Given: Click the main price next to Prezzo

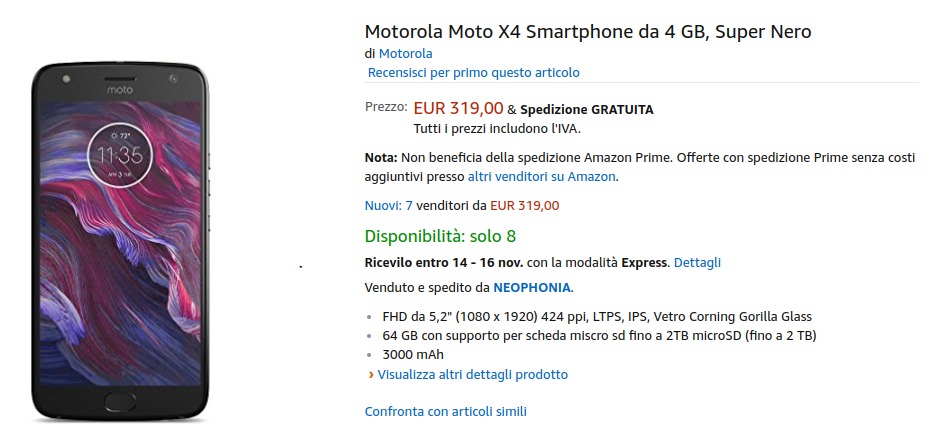Looking at the screenshot, I should coord(458,108).
